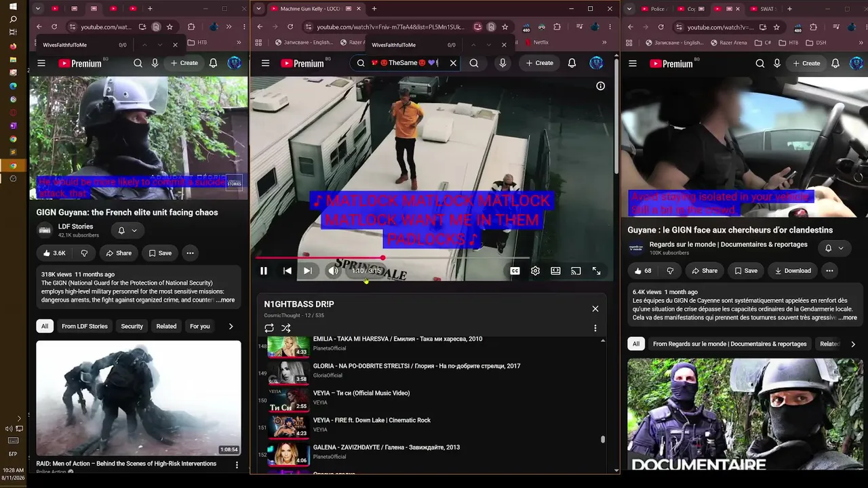Show more chips in right window
The image size is (868, 488).
(x=852, y=344)
